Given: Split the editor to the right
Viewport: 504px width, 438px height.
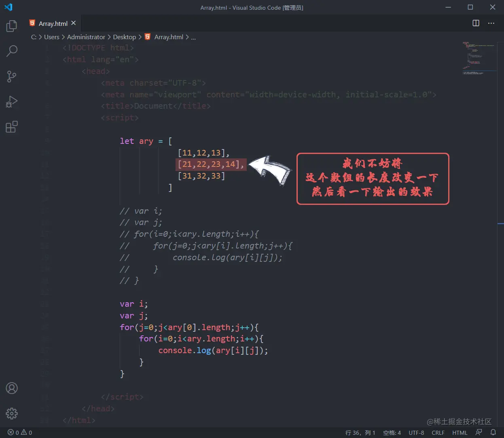Looking at the screenshot, I should pos(476,23).
